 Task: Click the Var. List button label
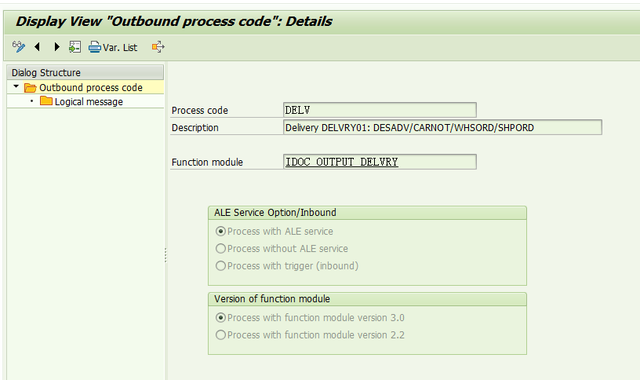120,48
